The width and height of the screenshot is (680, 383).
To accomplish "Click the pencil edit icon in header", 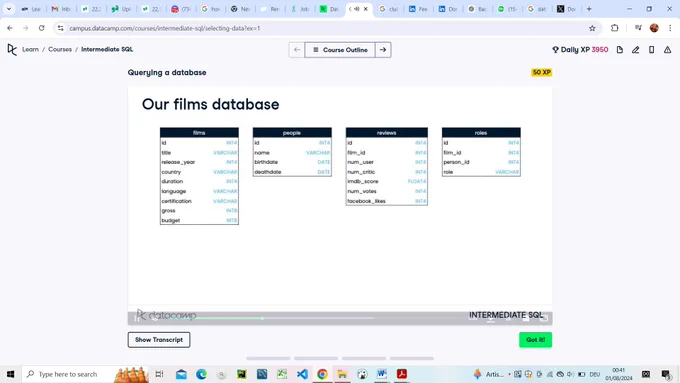I will (635, 50).
